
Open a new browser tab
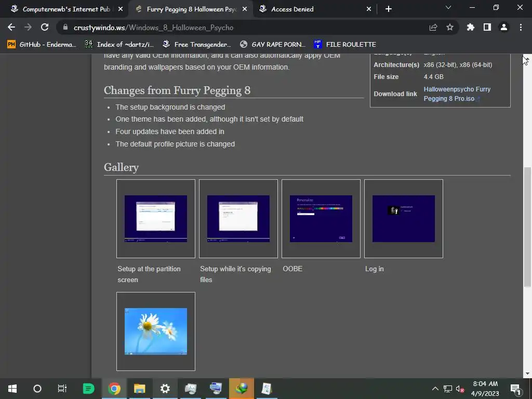tap(389, 9)
